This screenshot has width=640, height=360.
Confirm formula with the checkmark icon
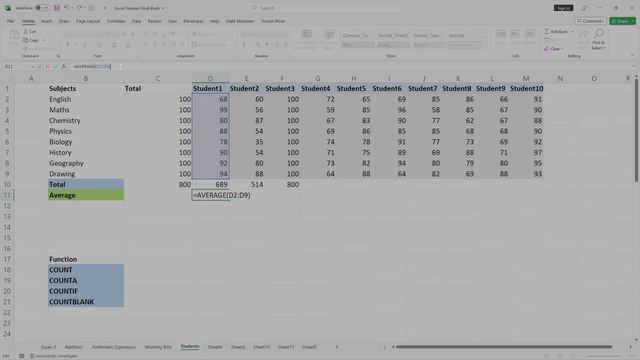(56, 67)
